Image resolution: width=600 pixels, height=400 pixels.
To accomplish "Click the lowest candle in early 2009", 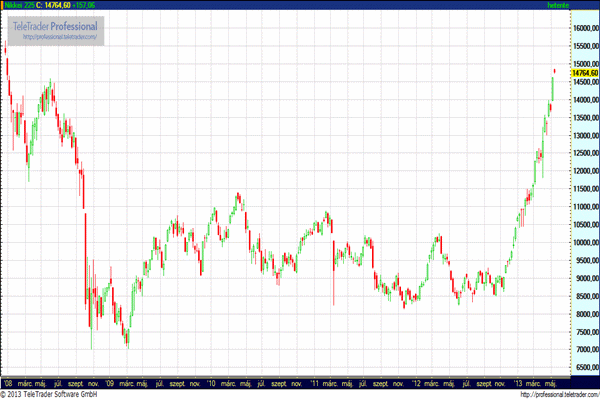I will coord(128,340).
